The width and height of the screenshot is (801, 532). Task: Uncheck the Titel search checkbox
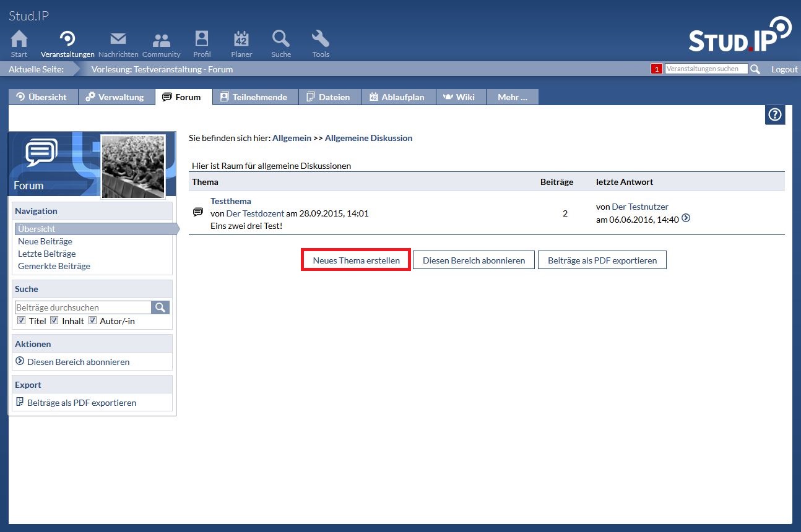click(x=22, y=320)
